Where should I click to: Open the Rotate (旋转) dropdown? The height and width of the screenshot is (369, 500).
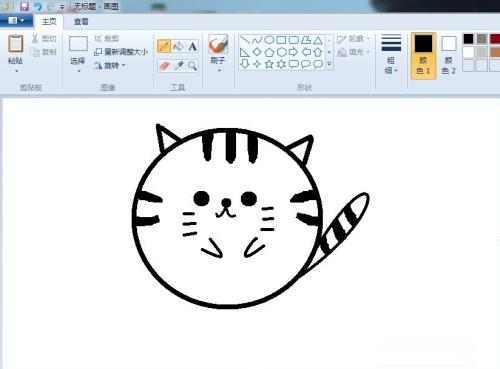pyautogui.click(x=124, y=65)
